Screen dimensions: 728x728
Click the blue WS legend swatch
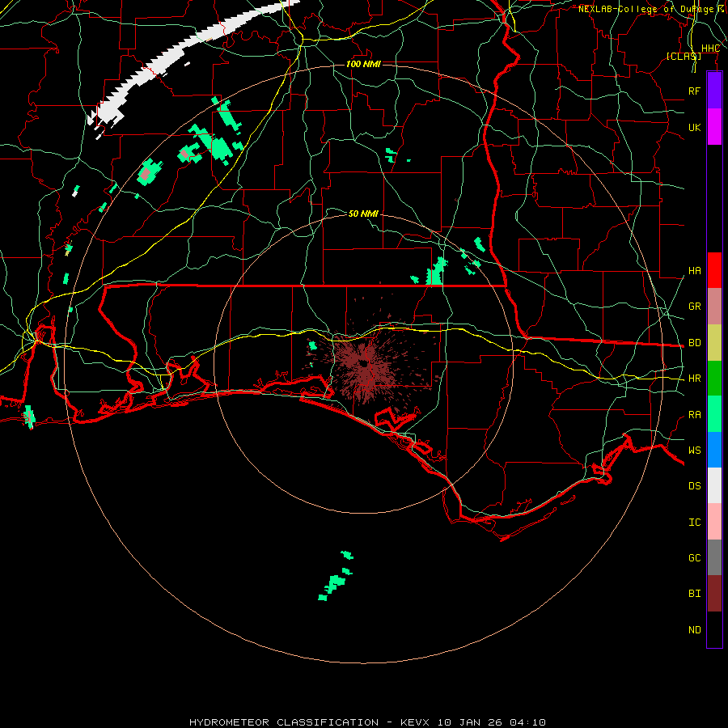714,450
